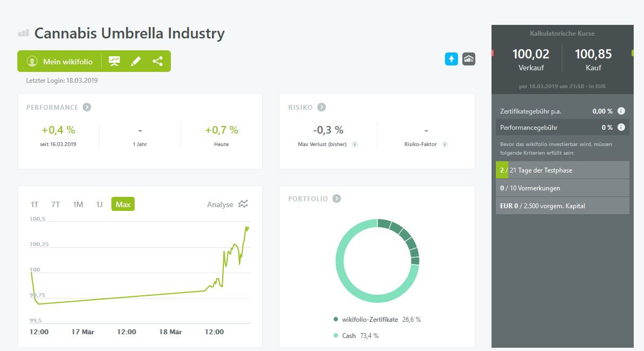Click the Cannabis Umbrella Industry title

[129, 33]
